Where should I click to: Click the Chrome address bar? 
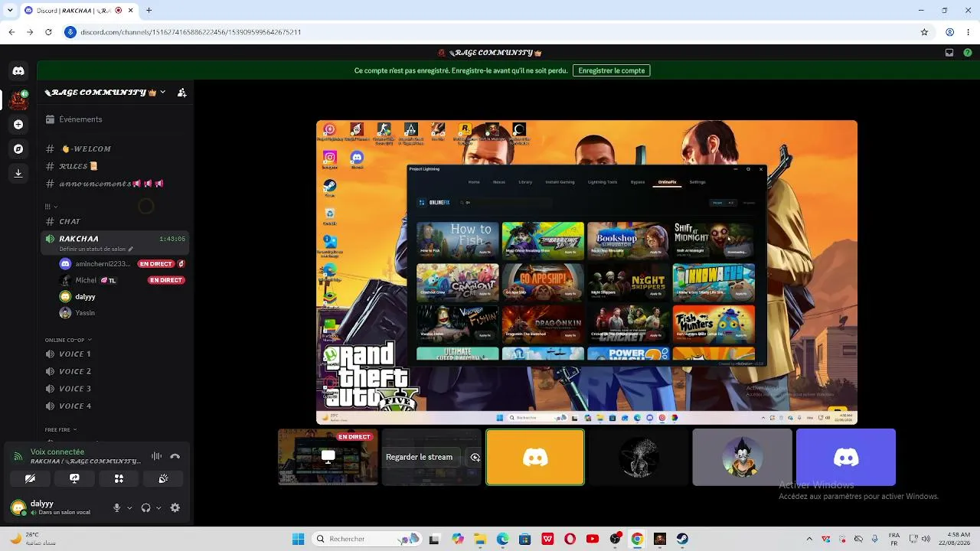[490, 32]
